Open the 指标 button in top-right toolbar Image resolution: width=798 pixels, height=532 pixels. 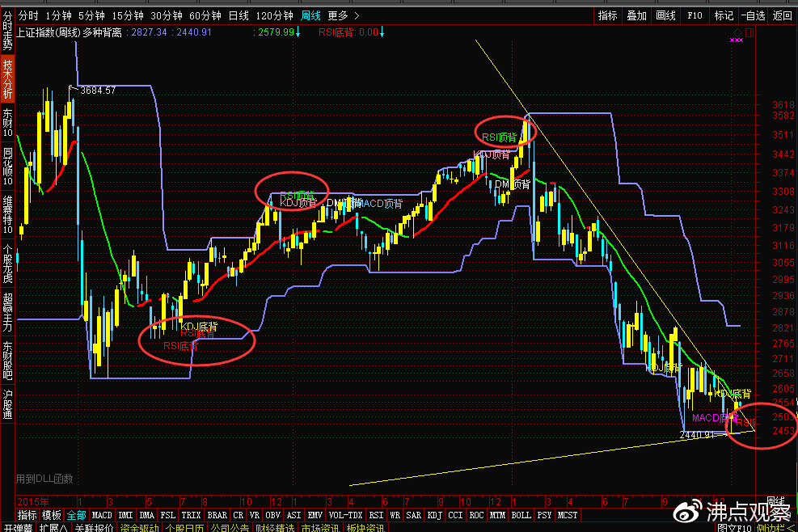click(x=608, y=16)
